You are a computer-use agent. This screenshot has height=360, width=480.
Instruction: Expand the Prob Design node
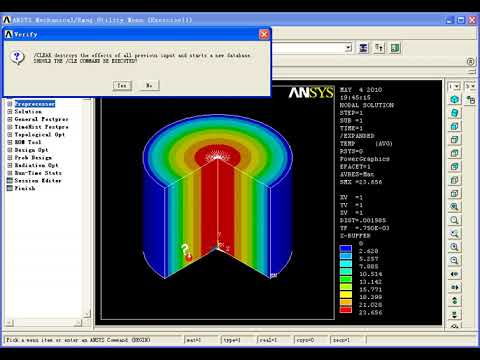(10, 157)
